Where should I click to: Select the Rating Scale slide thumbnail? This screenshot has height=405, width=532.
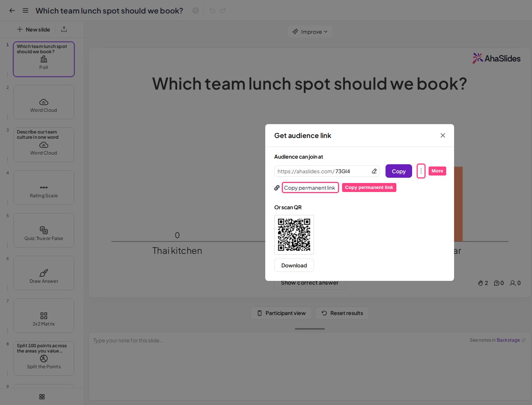click(44, 187)
